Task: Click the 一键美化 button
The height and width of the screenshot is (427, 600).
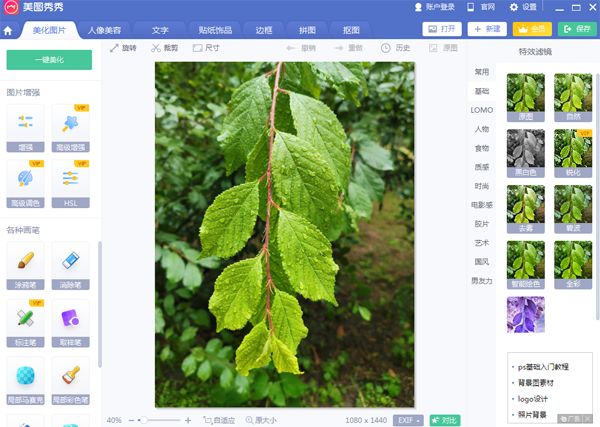Action: tap(49, 60)
